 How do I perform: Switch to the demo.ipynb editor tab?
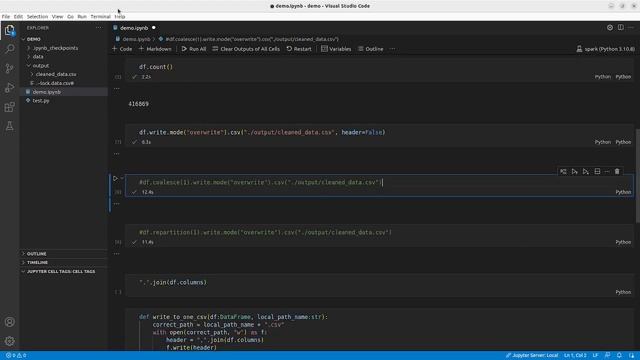[134, 28]
